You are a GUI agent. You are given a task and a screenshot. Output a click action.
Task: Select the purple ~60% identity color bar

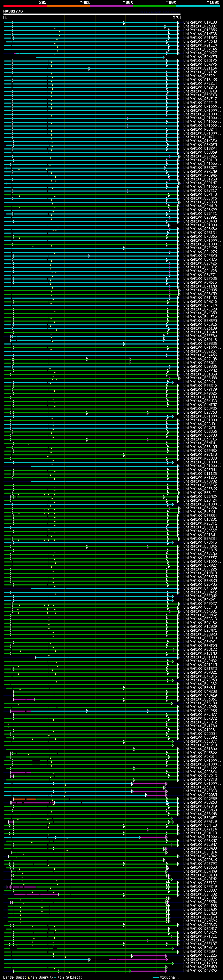111,6
